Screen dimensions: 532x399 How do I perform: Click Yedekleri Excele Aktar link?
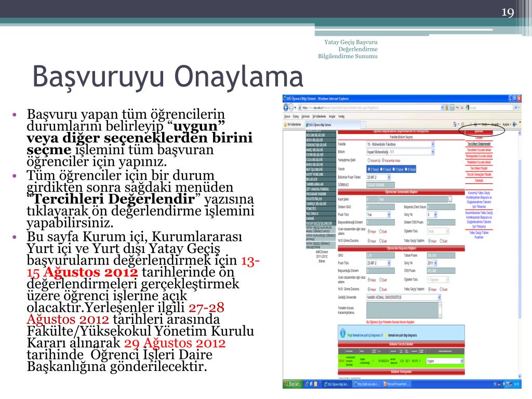pyautogui.click(x=478, y=162)
